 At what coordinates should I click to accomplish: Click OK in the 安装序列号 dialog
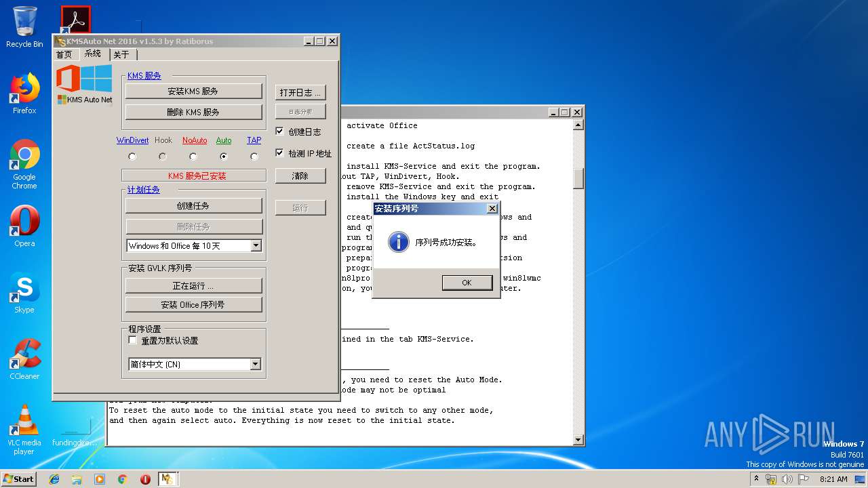[x=467, y=283]
